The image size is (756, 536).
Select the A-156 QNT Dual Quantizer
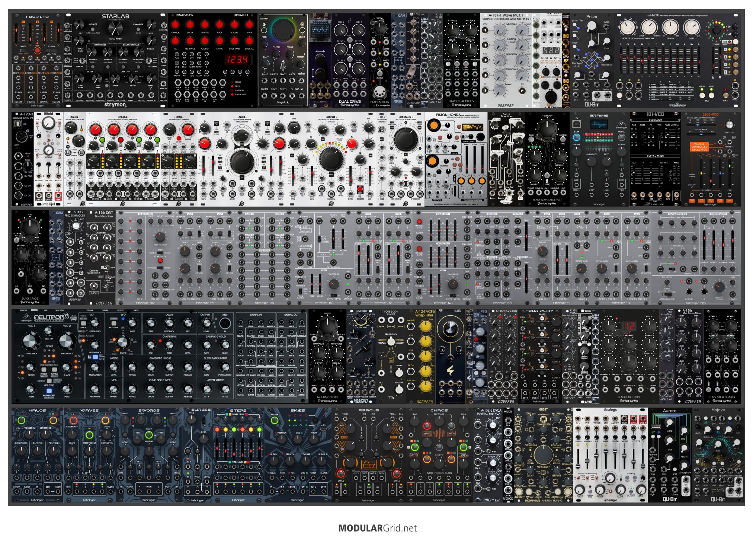coord(101,258)
